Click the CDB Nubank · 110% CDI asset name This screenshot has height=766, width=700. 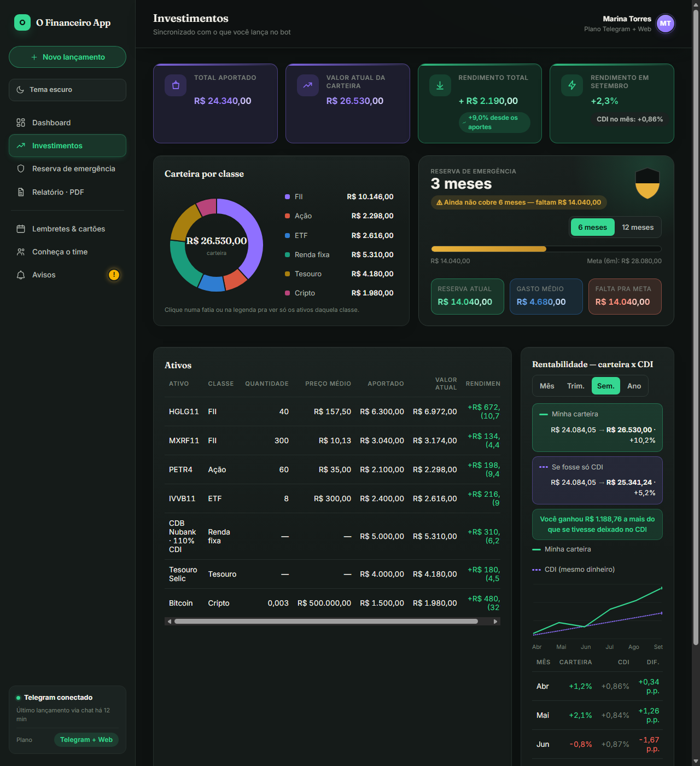pos(183,536)
